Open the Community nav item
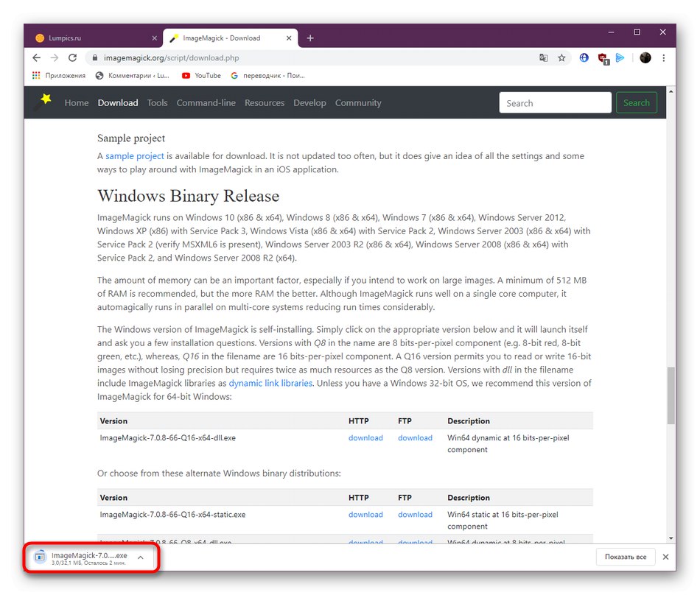The width and height of the screenshot is (700, 595). [x=358, y=102]
